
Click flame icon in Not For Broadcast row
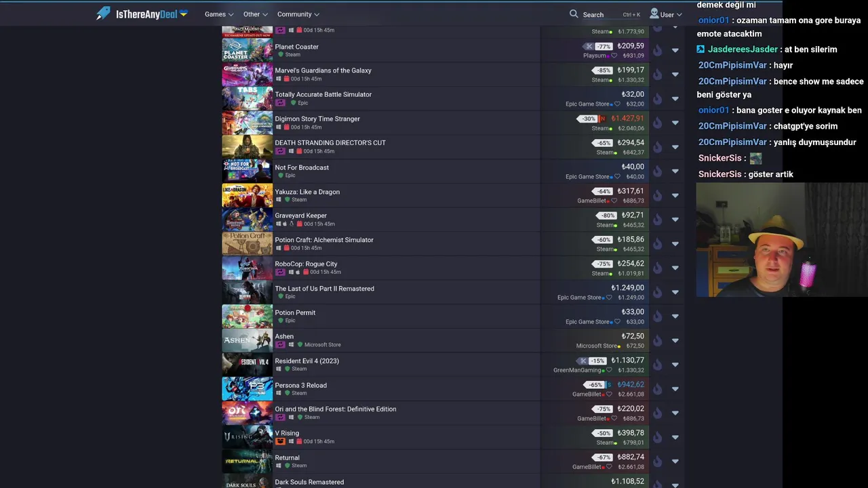coord(657,171)
